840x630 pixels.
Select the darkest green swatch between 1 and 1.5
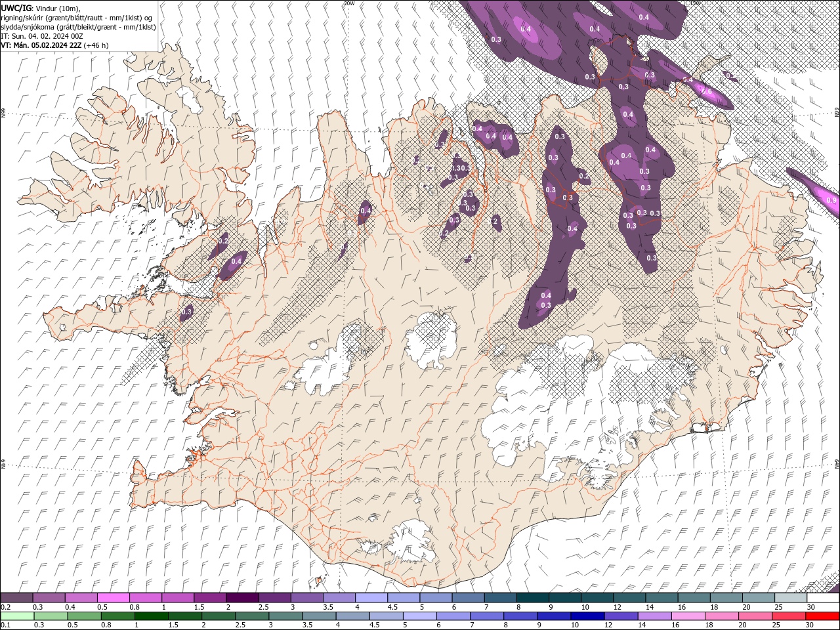pyautogui.click(x=152, y=616)
